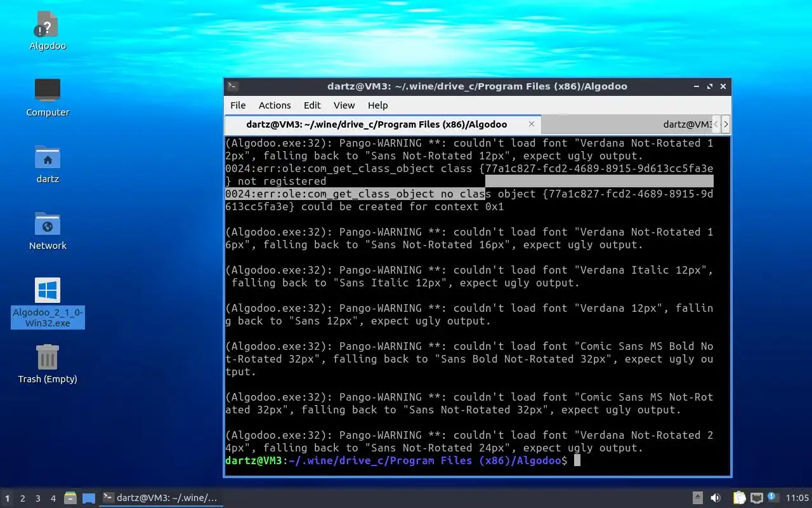Viewport: 812px width, 508px height.
Task: Activate the dartz@VM3 terminal taskbar button
Action: pos(162,498)
